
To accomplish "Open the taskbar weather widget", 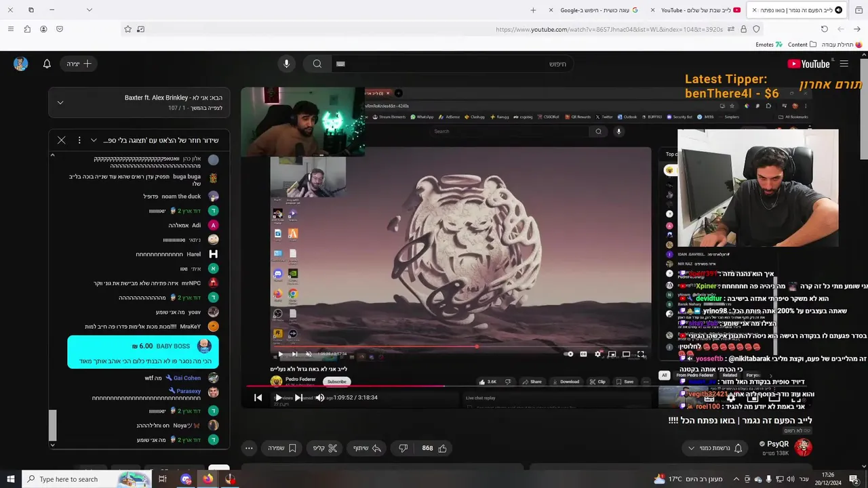I will point(688,479).
